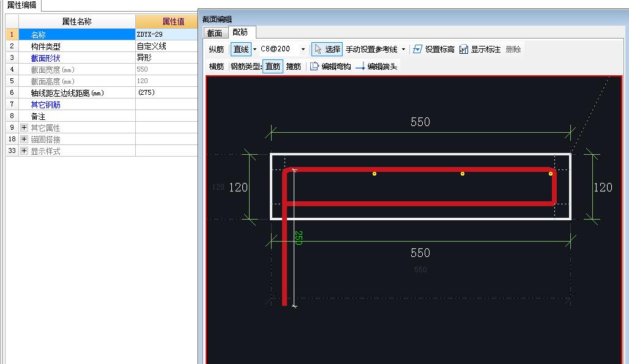Click the green 250 rebar length label

coord(299,238)
